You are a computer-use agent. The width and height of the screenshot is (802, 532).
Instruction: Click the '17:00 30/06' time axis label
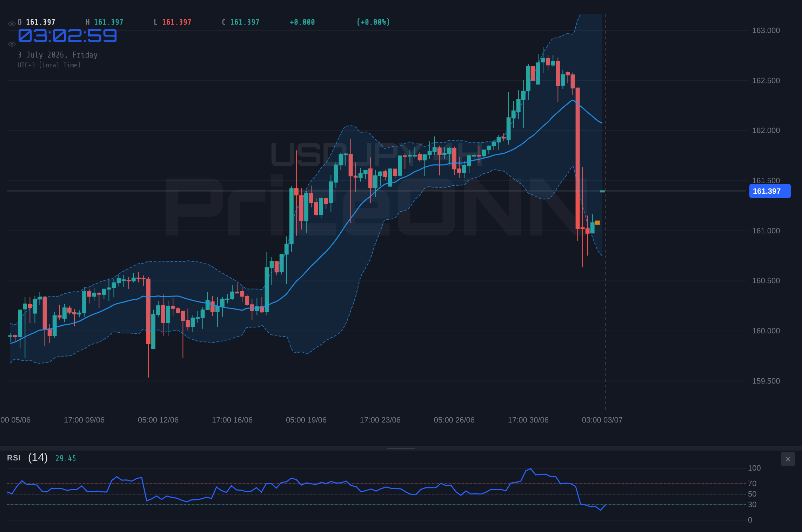click(528, 420)
